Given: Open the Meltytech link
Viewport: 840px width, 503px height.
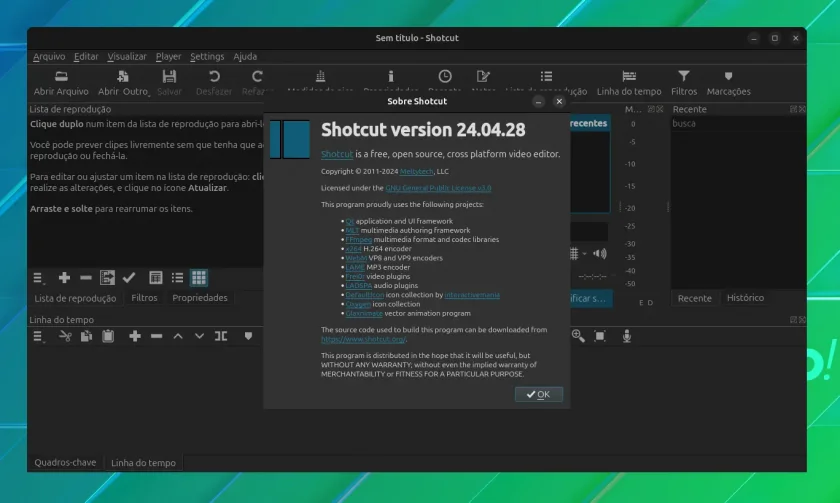Looking at the screenshot, I should [416, 171].
